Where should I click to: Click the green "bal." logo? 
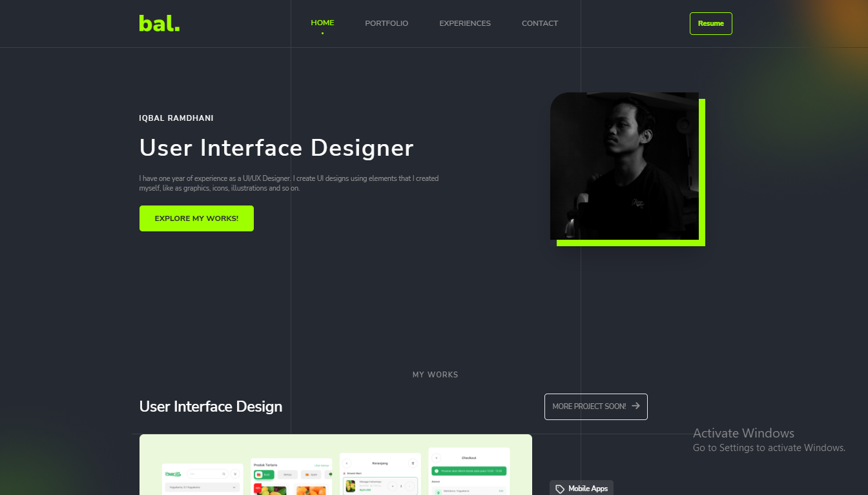[160, 23]
